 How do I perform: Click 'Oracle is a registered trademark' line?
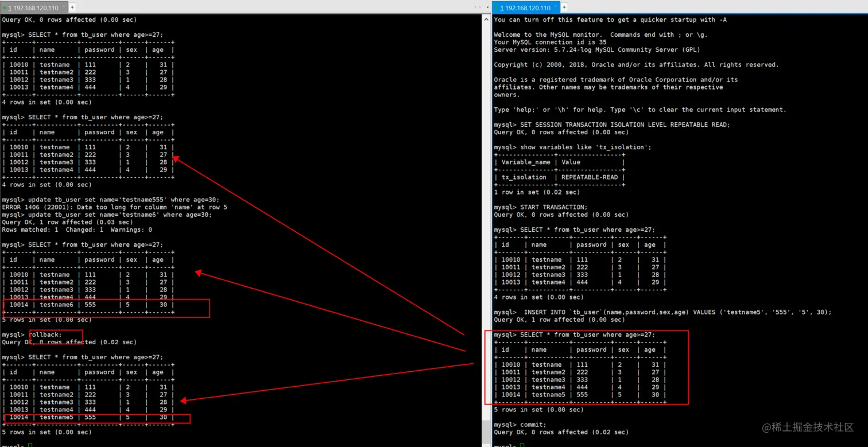pyautogui.click(x=616, y=80)
